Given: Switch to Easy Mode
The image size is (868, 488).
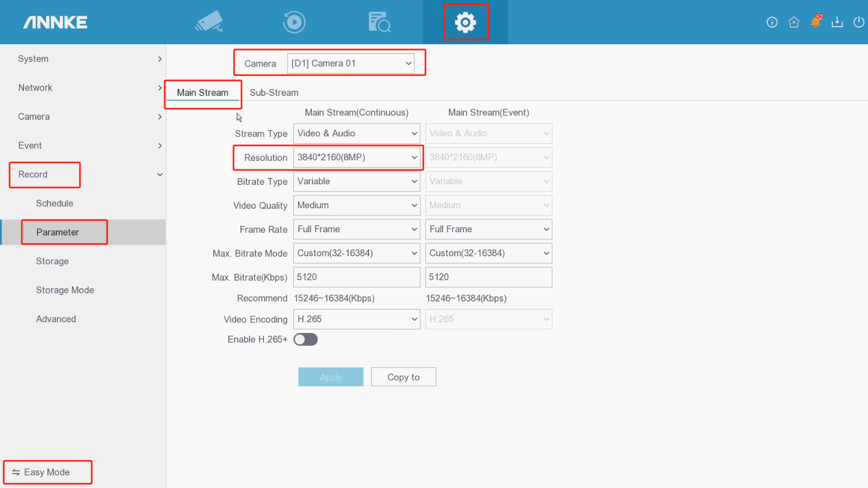Looking at the screenshot, I should (x=47, y=472).
